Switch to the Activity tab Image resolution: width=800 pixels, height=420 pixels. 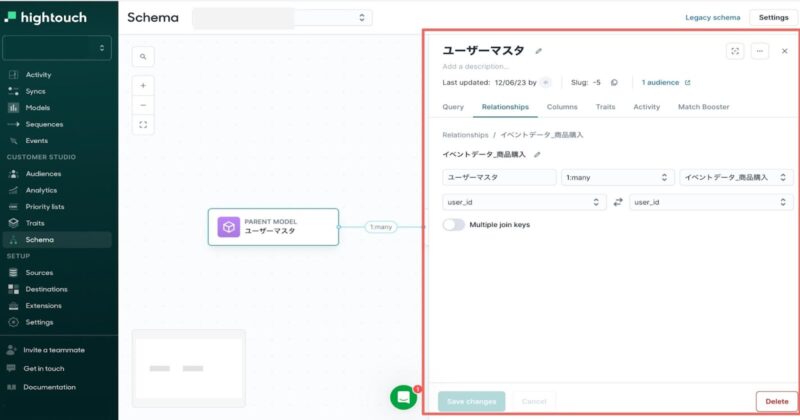point(646,107)
